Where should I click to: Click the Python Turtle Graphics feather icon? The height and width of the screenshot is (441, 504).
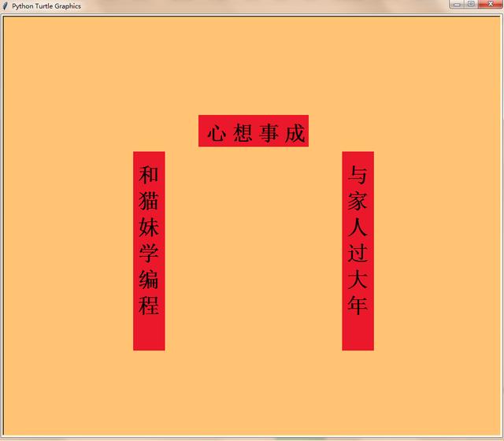tap(5, 6)
